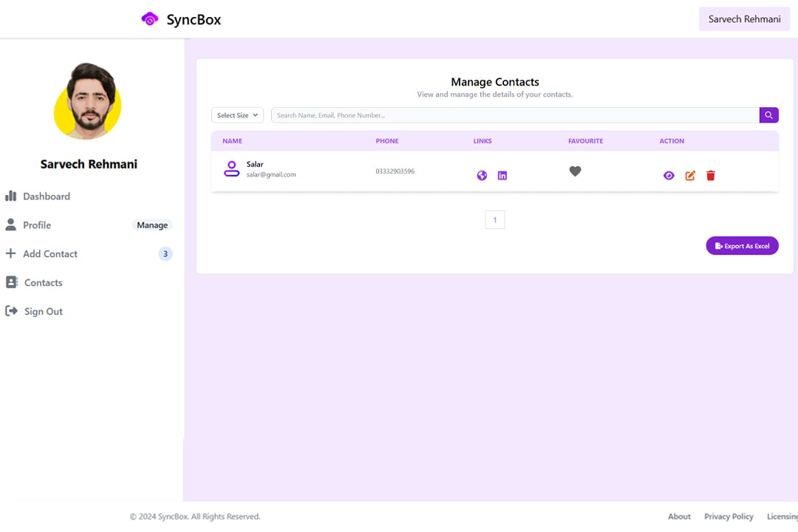Click the Dashboard bar-chart icon
The image size is (798, 532).
[12, 196]
